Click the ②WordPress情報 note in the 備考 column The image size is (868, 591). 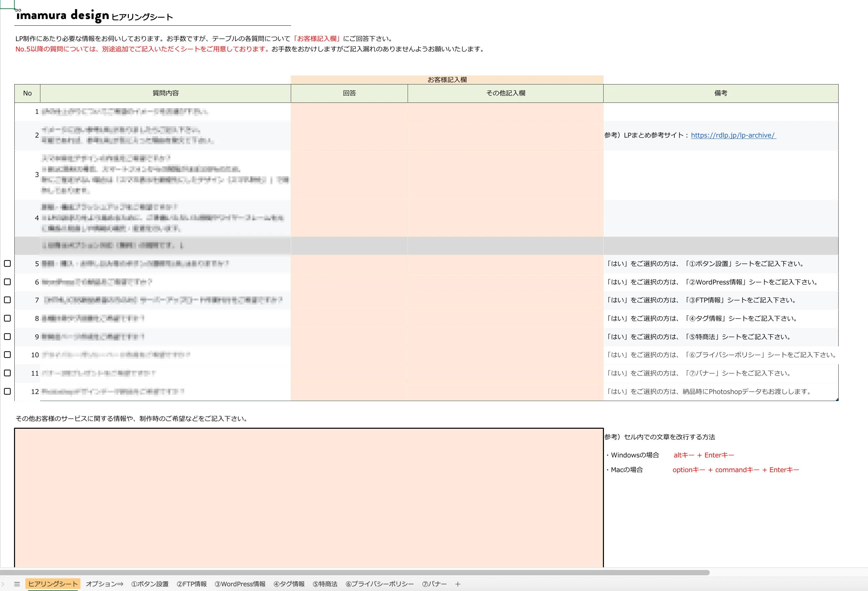pos(712,282)
